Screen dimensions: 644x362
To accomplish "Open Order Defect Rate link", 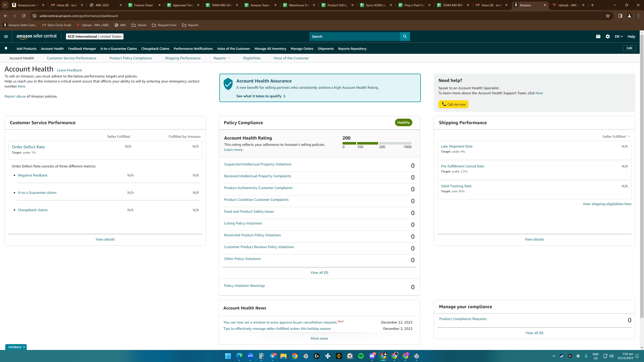I will 28,147.
